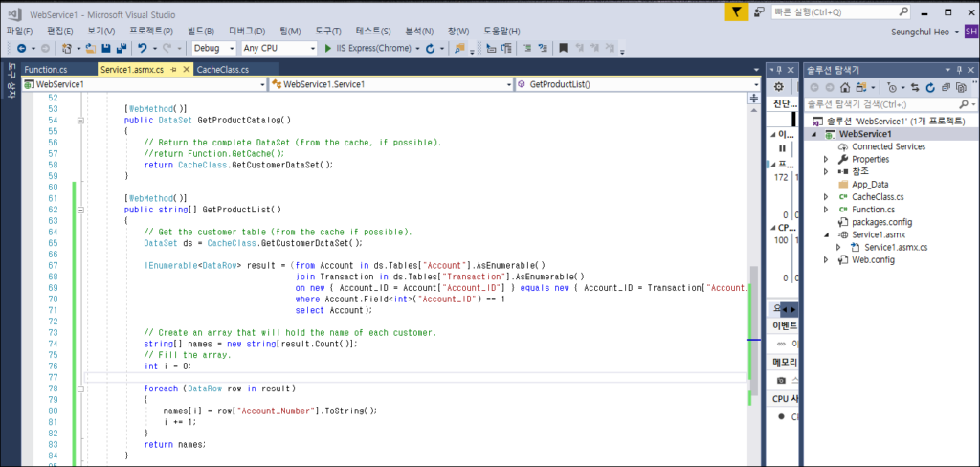Collapse the GetProductList method outline
This screenshot has height=467, width=980.
click(x=82, y=209)
